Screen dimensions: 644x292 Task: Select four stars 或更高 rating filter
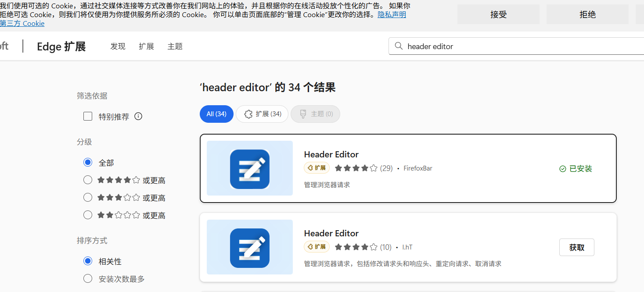coord(88,180)
